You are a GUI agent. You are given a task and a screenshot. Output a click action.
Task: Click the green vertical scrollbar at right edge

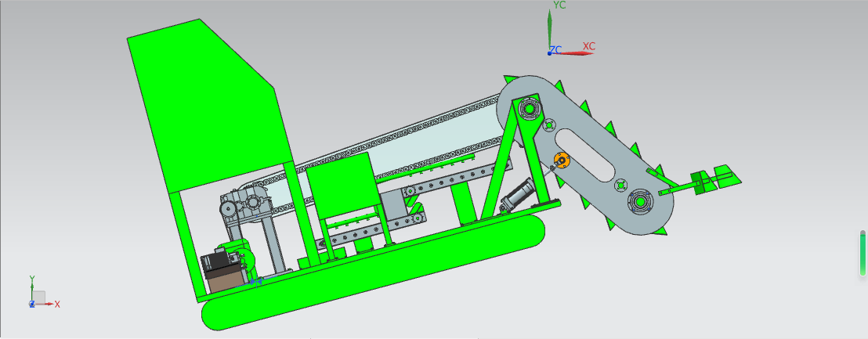[863, 254]
